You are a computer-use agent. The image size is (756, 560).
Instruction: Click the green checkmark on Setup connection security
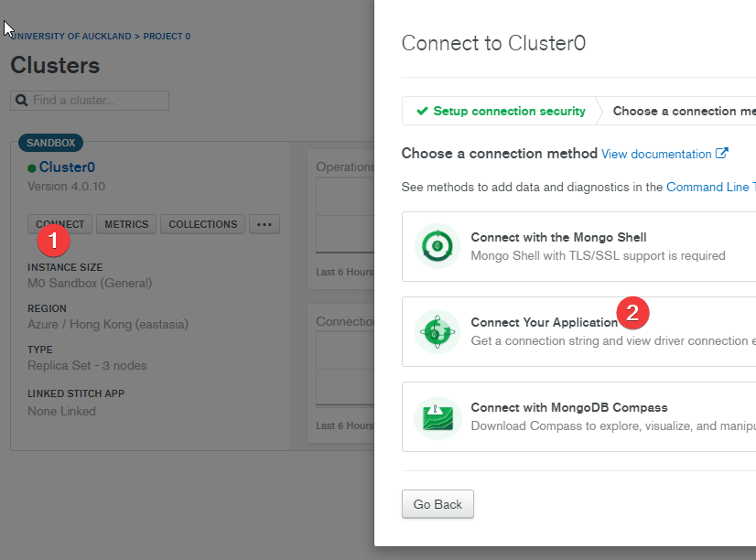[x=422, y=111]
